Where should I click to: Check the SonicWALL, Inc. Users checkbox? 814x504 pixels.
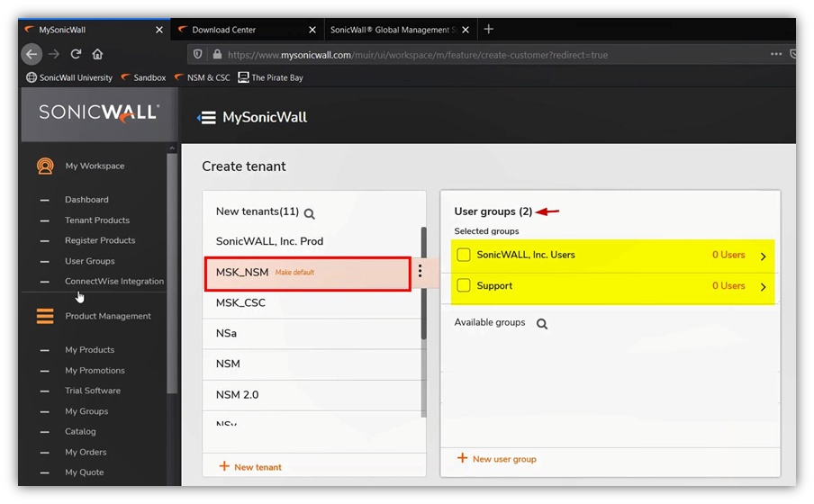click(464, 255)
